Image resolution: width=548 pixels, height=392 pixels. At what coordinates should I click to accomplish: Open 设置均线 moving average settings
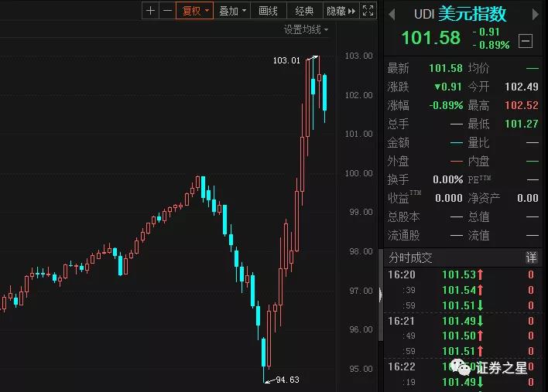305,29
